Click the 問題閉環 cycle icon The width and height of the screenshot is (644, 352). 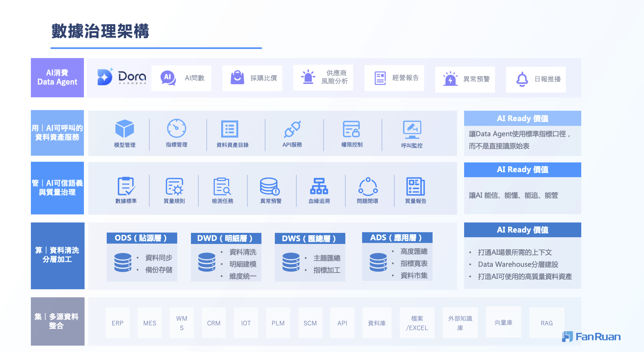[368, 187]
